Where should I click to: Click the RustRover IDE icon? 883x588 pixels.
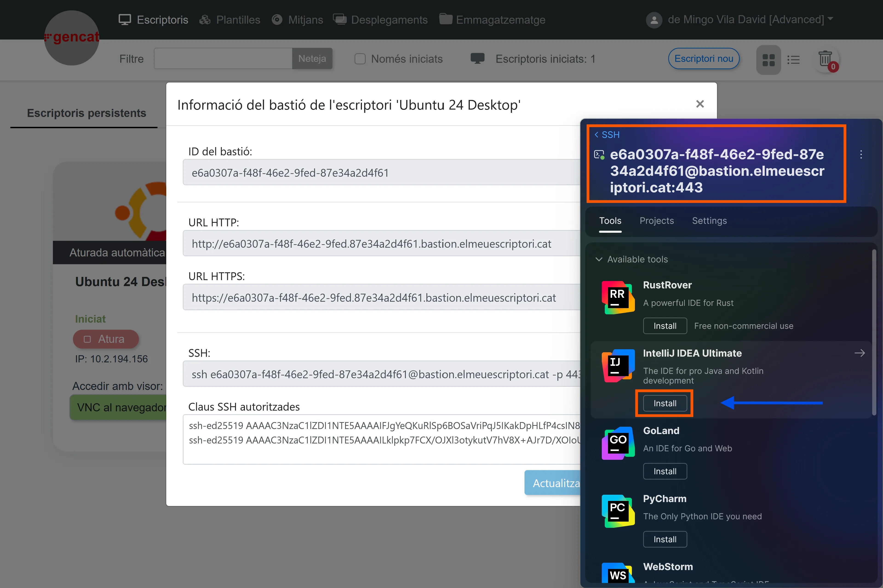pyautogui.click(x=618, y=297)
